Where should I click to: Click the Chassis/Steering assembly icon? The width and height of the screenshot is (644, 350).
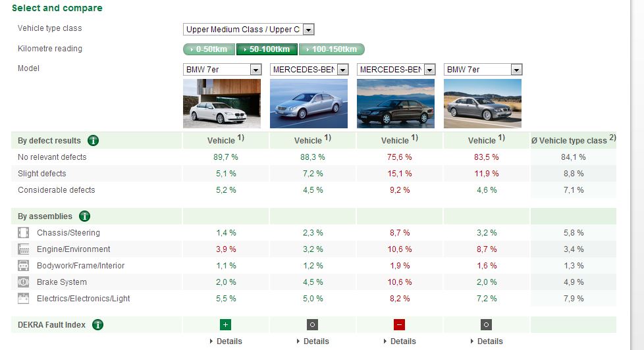click(24, 233)
